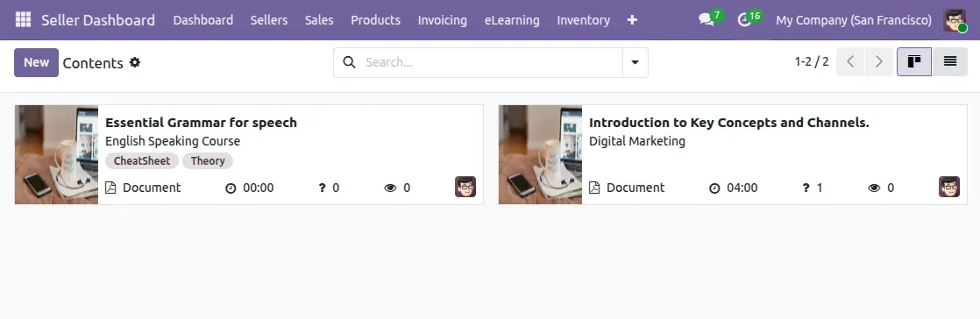Select the CheatSheet tag
This screenshot has height=319, width=980.
click(142, 161)
